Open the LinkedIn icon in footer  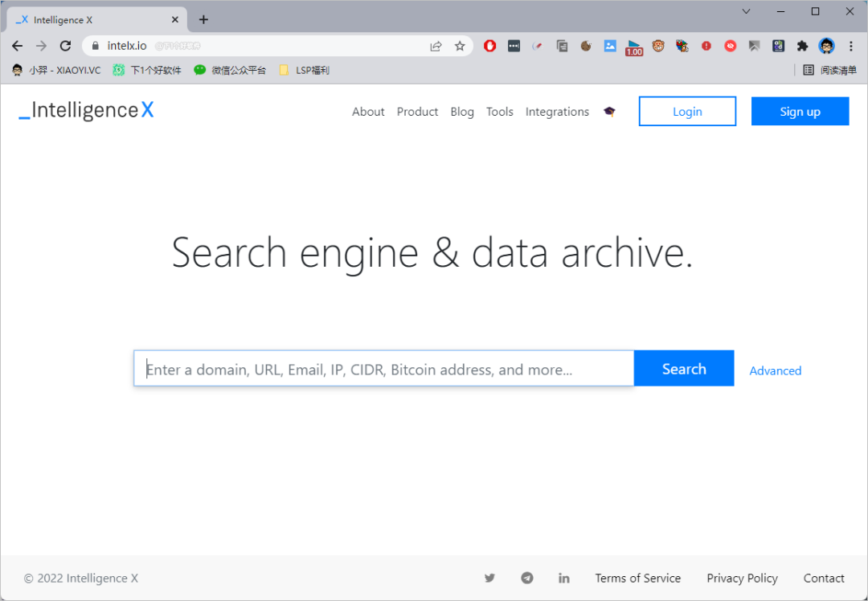click(564, 578)
